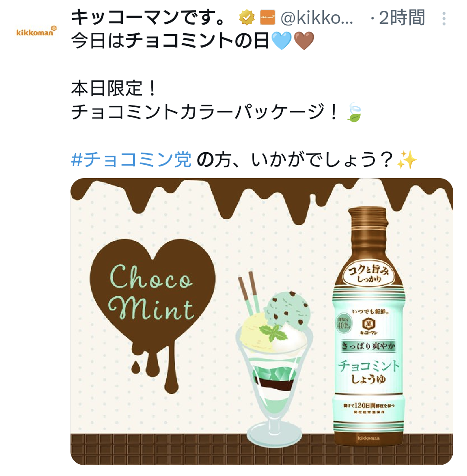Open the #チョコミン党 hashtag
This screenshot has height=476, width=467.
[131, 160]
